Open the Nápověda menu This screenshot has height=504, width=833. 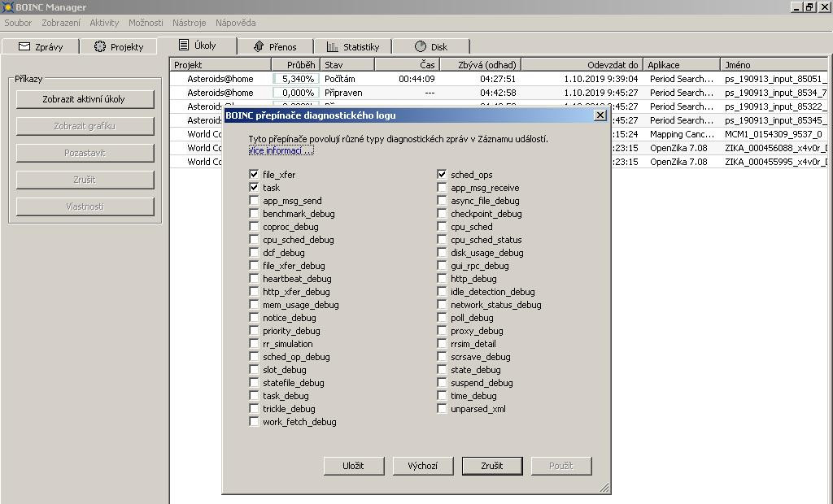(x=235, y=23)
